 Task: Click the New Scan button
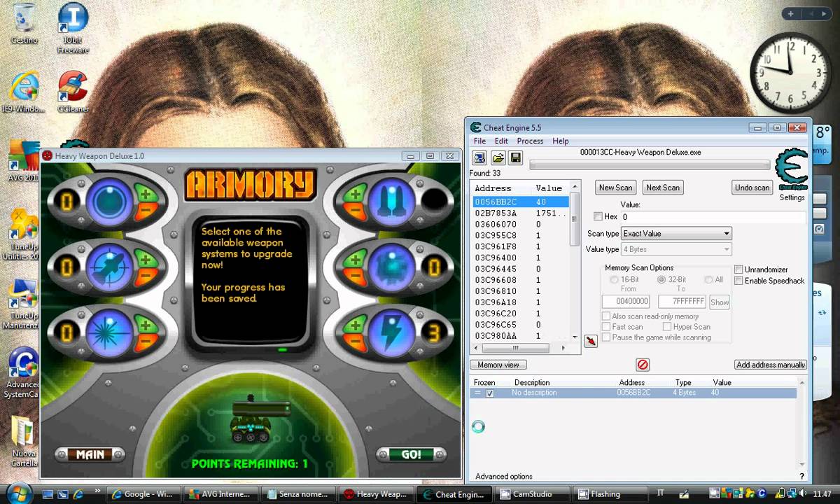click(616, 188)
